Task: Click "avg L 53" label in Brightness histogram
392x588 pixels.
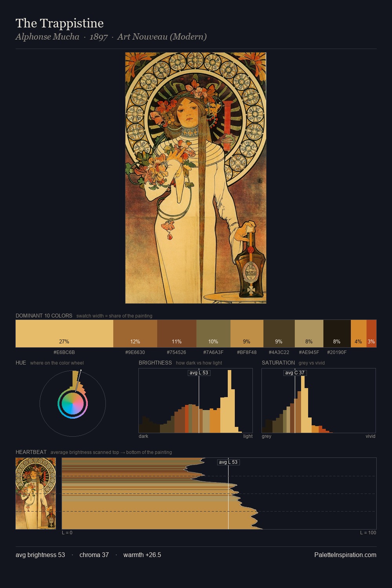Action: pos(199,373)
